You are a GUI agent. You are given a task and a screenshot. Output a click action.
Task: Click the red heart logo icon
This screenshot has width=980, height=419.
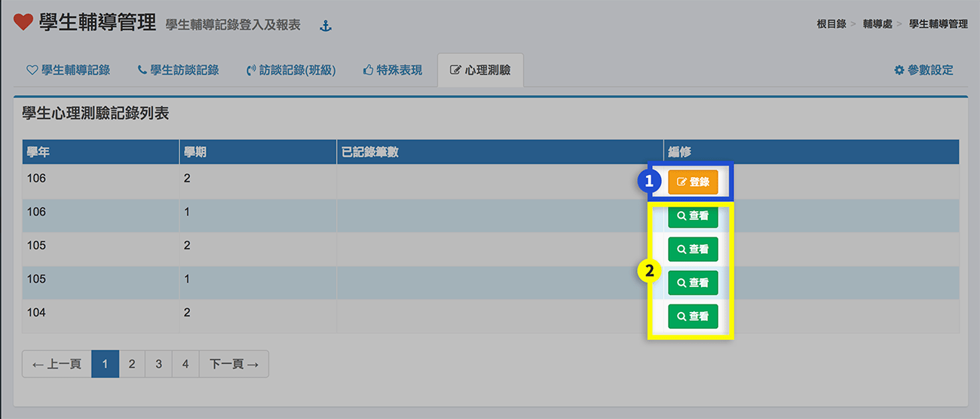coord(23,23)
